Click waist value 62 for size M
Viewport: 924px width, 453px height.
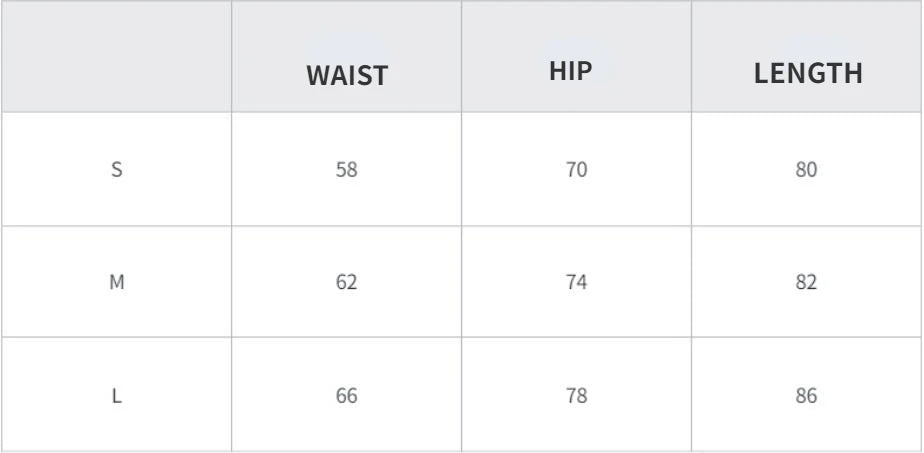point(346,282)
